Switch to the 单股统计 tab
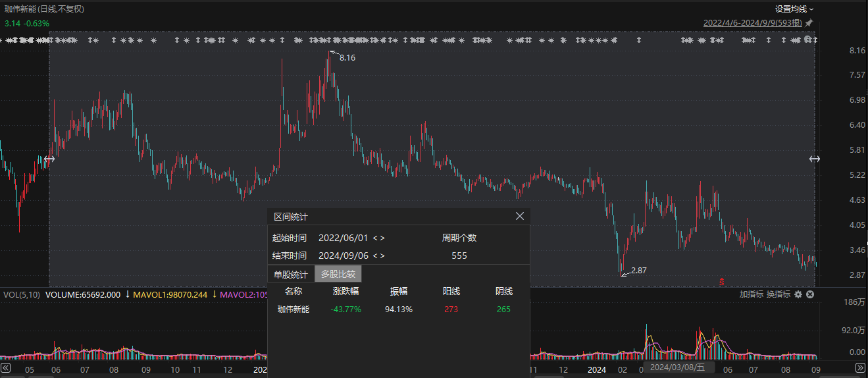The image size is (868, 378). (x=290, y=274)
